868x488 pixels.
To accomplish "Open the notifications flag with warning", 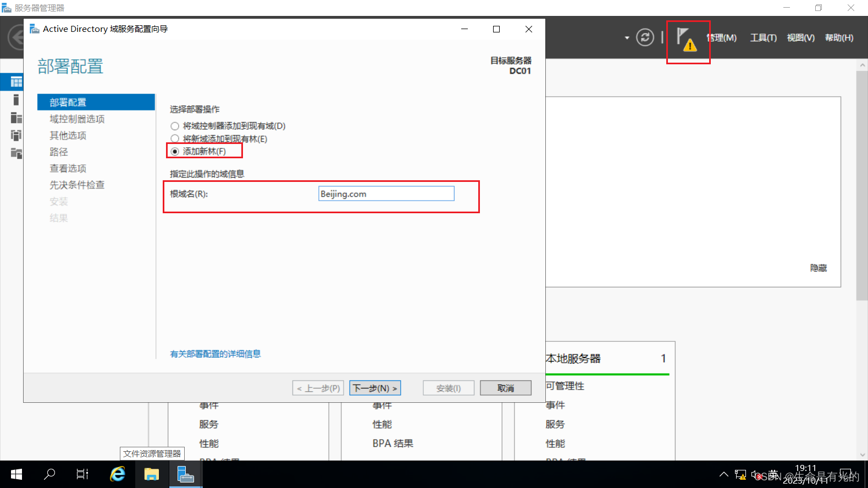I will click(687, 40).
